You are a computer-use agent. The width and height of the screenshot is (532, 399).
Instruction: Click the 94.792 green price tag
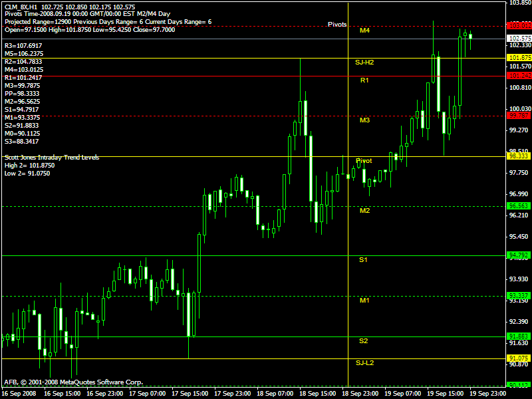click(519, 255)
